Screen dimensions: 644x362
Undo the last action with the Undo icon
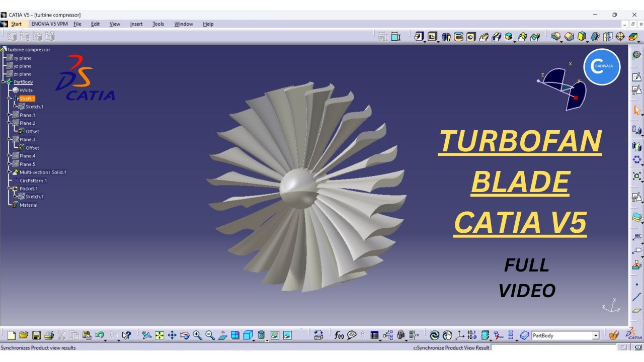[99, 335]
